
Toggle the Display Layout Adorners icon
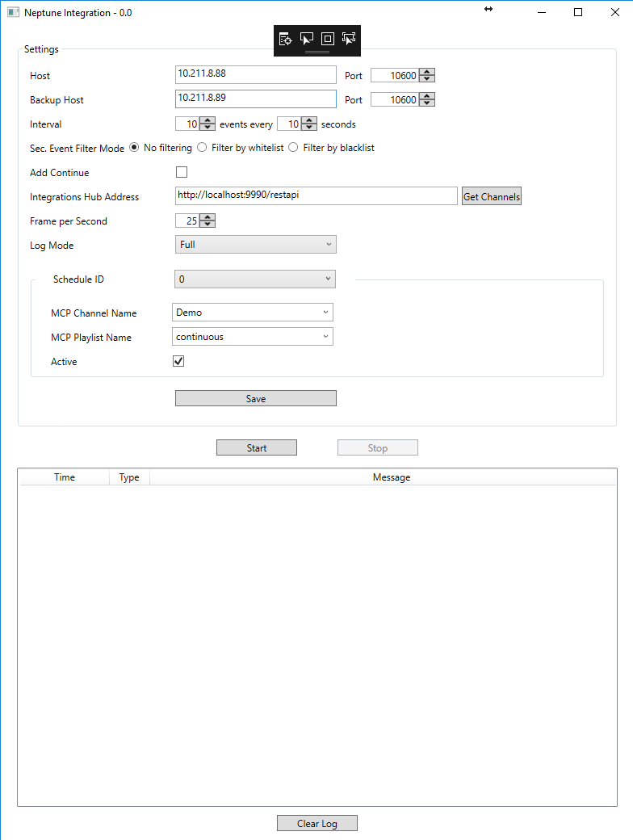tap(328, 39)
